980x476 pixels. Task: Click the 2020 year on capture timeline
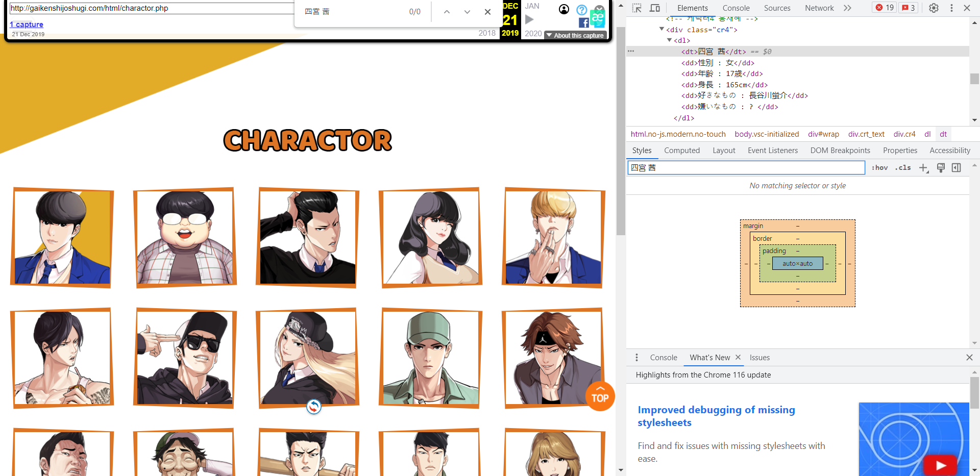pos(533,33)
